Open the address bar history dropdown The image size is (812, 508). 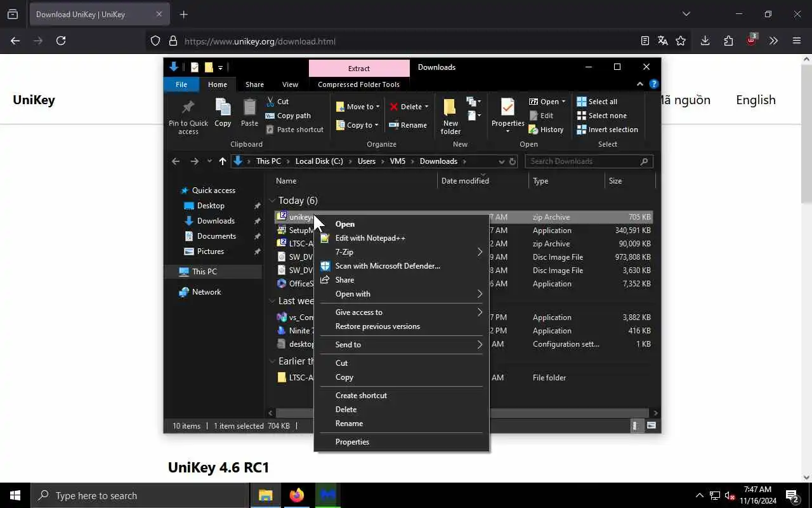pyautogui.click(x=501, y=161)
